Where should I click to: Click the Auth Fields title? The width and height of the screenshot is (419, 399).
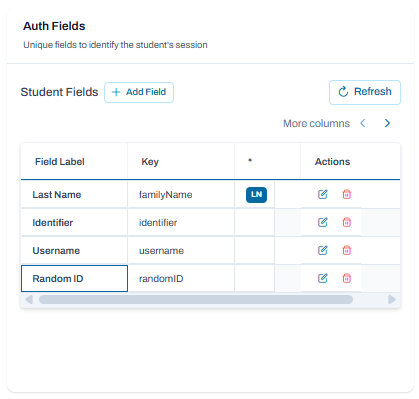tap(54, 26)
